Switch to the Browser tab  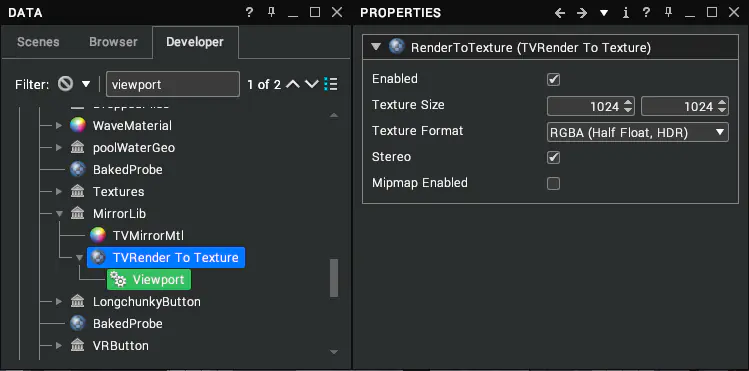pos(113,42)
